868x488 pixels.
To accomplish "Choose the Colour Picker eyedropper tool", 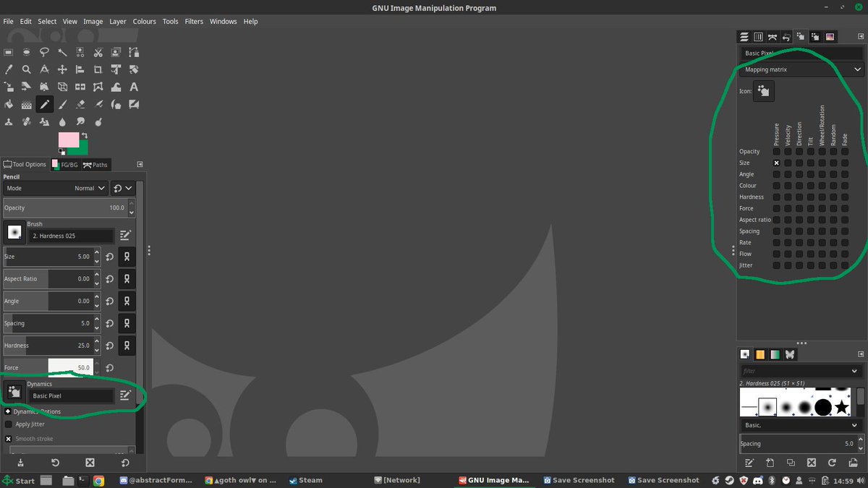I will (x=9, y=69).
